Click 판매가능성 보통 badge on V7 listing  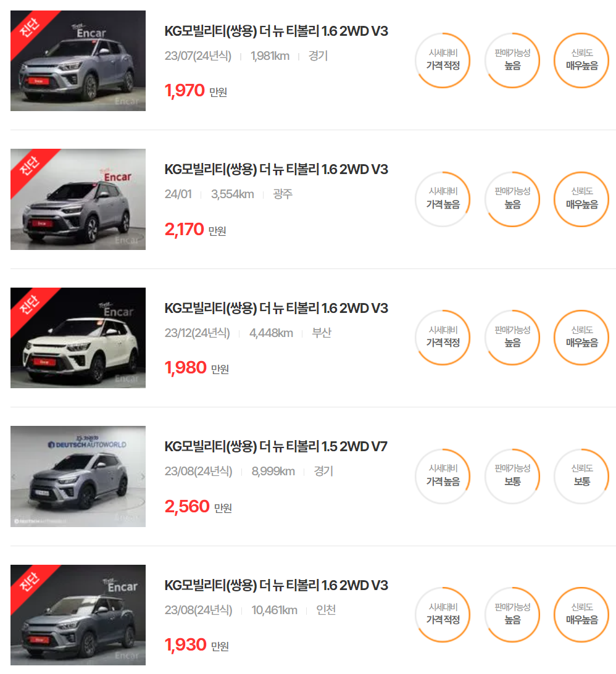[x=512, y=476]
